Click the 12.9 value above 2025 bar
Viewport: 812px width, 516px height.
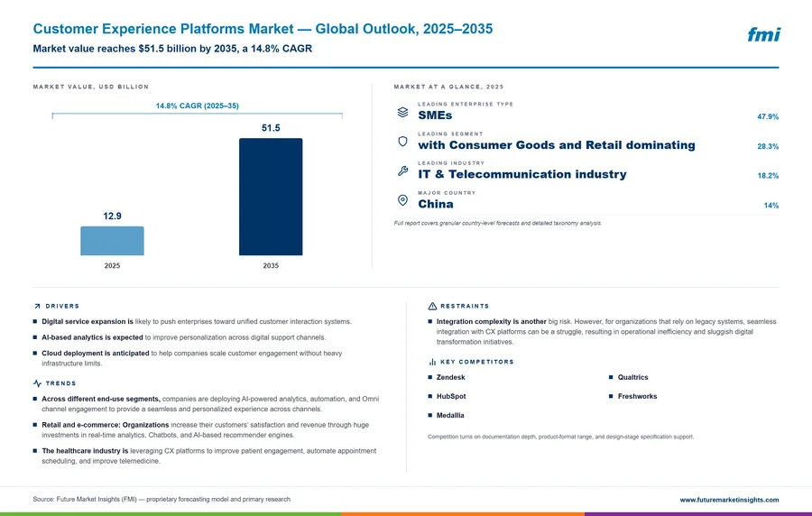click(x=112, y=217)
